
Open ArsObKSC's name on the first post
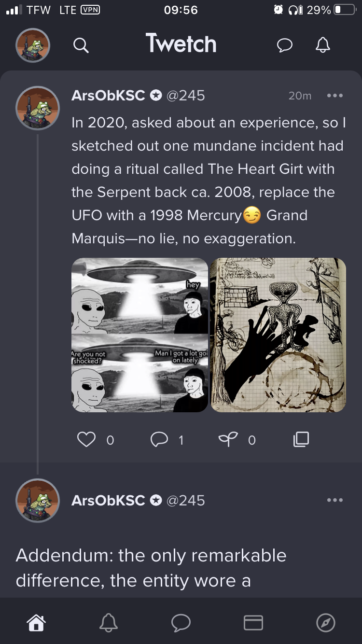click(x=108, y=96)
